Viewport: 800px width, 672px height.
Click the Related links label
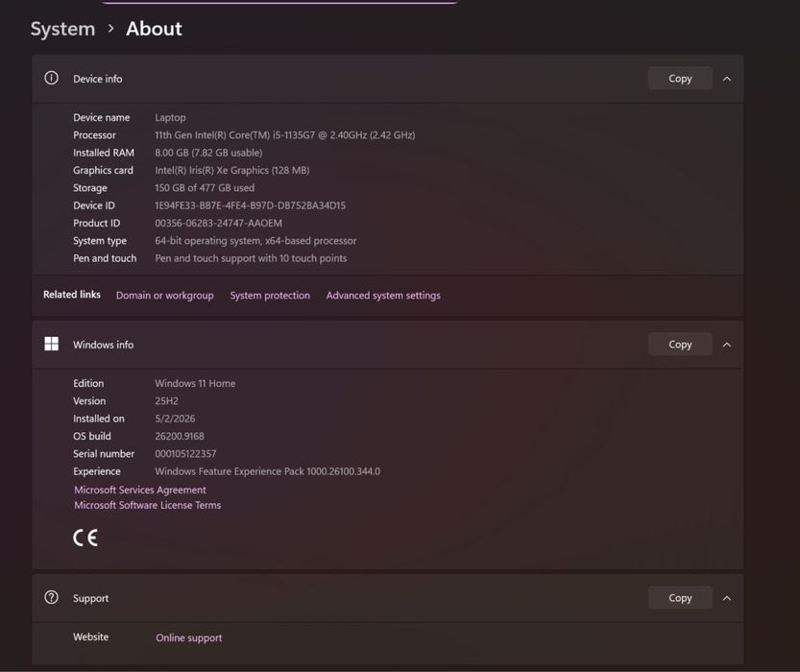[x=72, y=294]
